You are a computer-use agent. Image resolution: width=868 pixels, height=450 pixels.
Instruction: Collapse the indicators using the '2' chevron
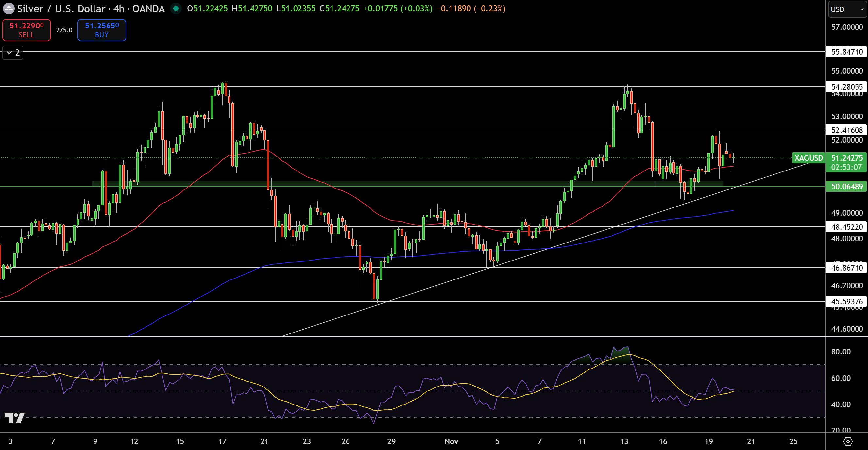(x=12, y=52)
